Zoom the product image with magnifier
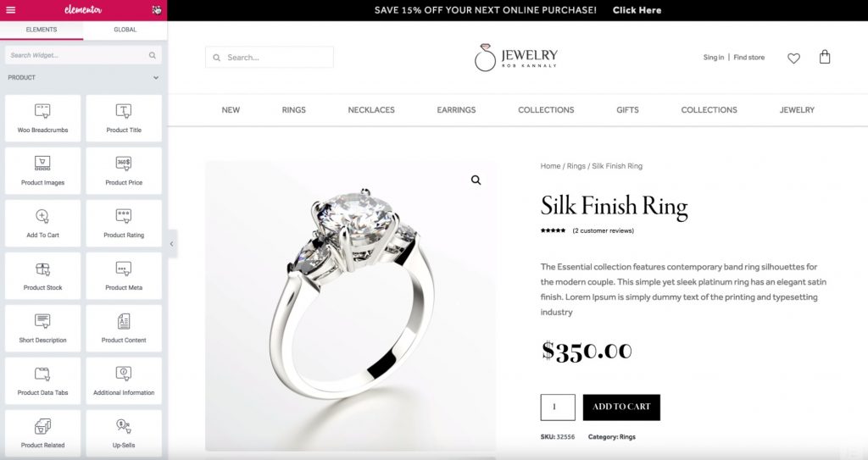Viewport: 868px width, 460px height. [x=476, y=180]
